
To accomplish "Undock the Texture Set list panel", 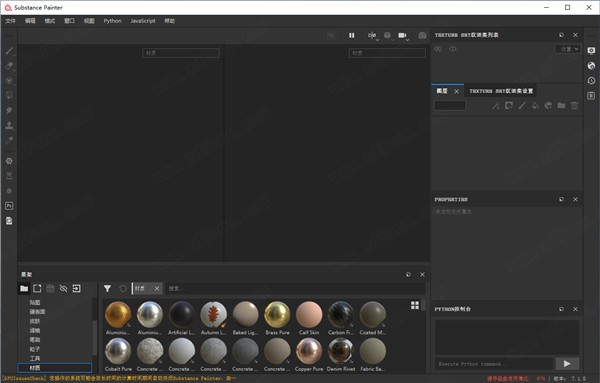I will point(561,35).
